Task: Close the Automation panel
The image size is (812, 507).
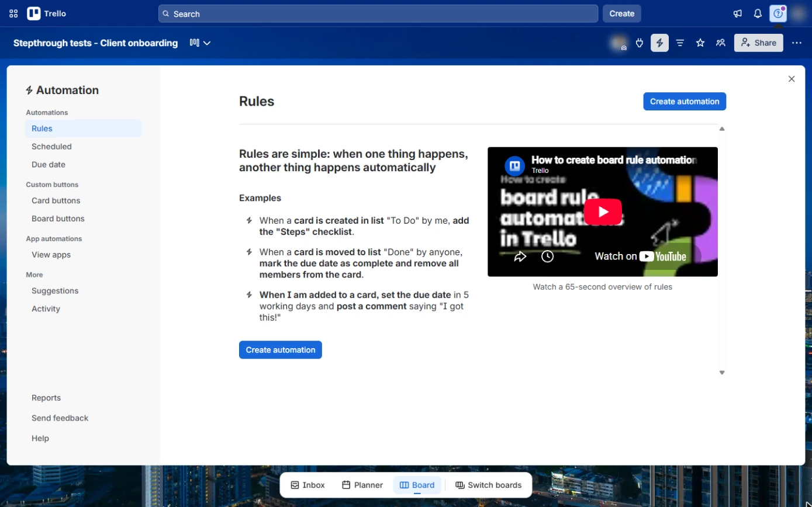Action: point(792,79)
